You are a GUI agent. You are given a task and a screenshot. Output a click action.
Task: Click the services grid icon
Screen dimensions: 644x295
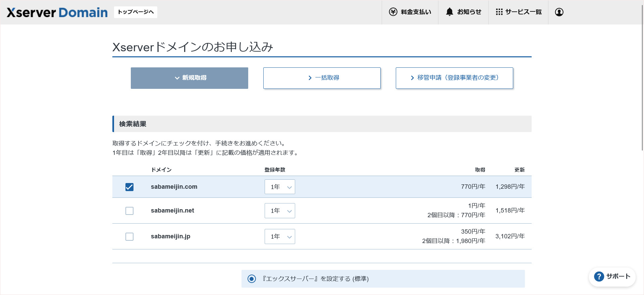click(499, 12)
